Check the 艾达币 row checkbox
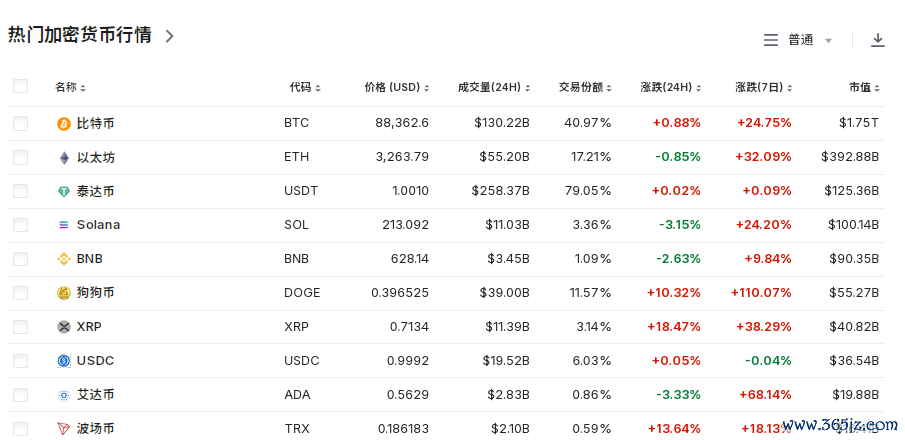Image resolution: width=905 pixels, height=440 pixels. (x=20, y=395)
